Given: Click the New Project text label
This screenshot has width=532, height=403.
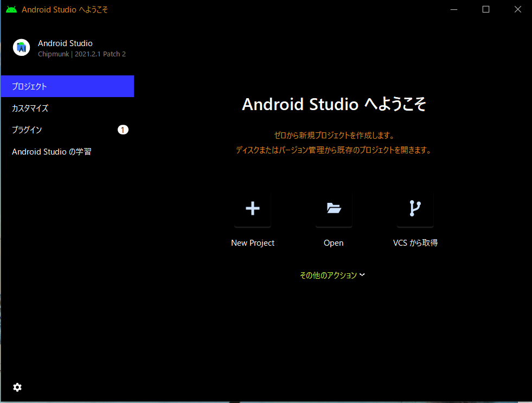Looking at the screenshot, I should coord(253,243).
